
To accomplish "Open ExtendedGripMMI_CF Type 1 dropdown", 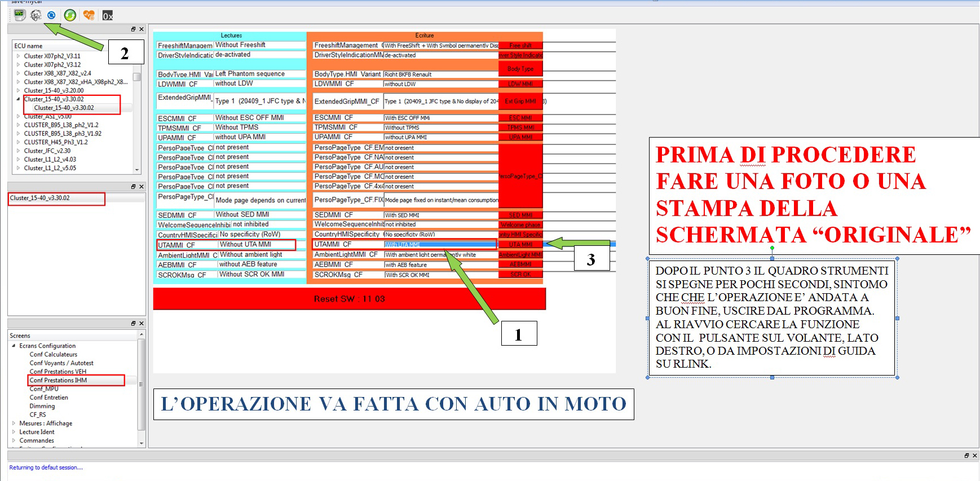I will tap(441, 102).
